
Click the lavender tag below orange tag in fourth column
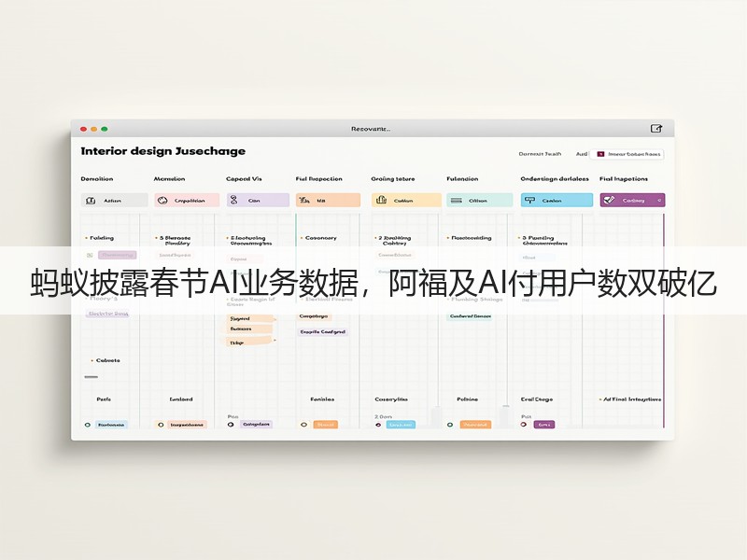323,332
